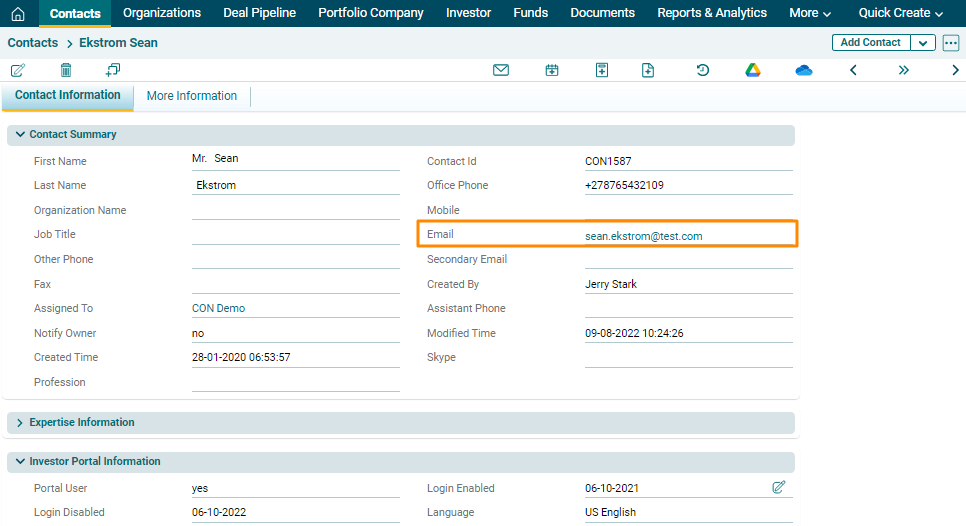Click the sean.ekstrom@test.com email link
This screenshot has width=966, height=526.
coord(643,236)
